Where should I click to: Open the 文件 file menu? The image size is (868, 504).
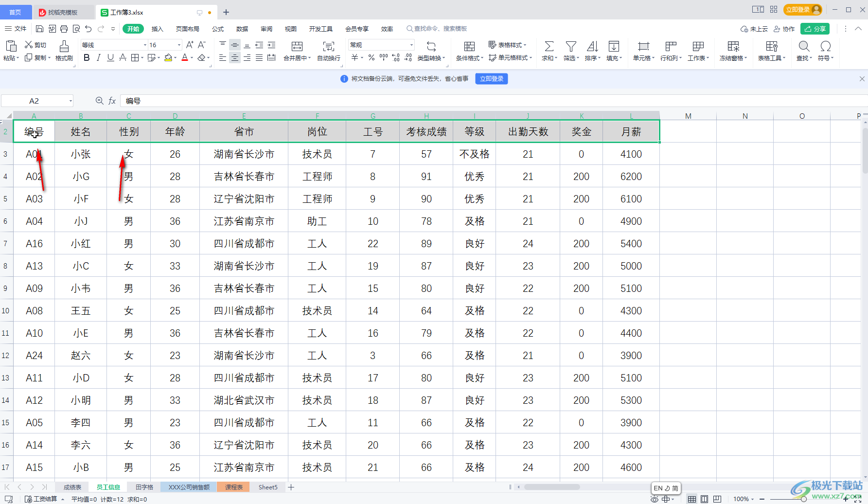[x=16, y=29]
